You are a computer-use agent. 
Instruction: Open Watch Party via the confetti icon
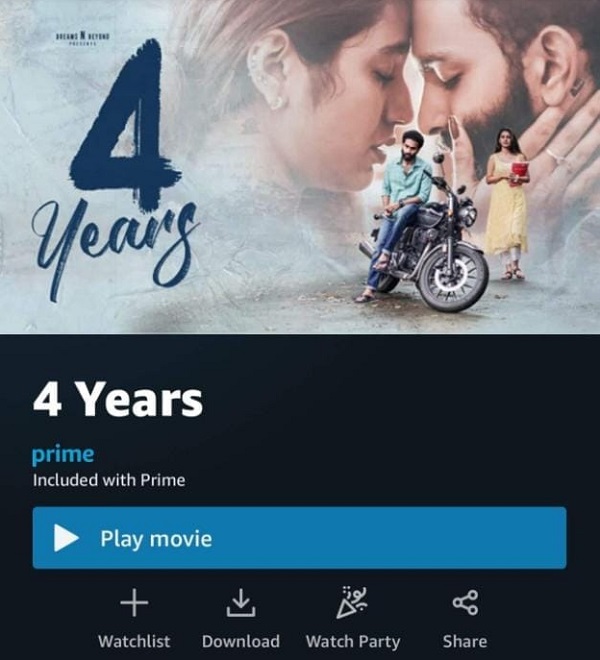(352, 603)
